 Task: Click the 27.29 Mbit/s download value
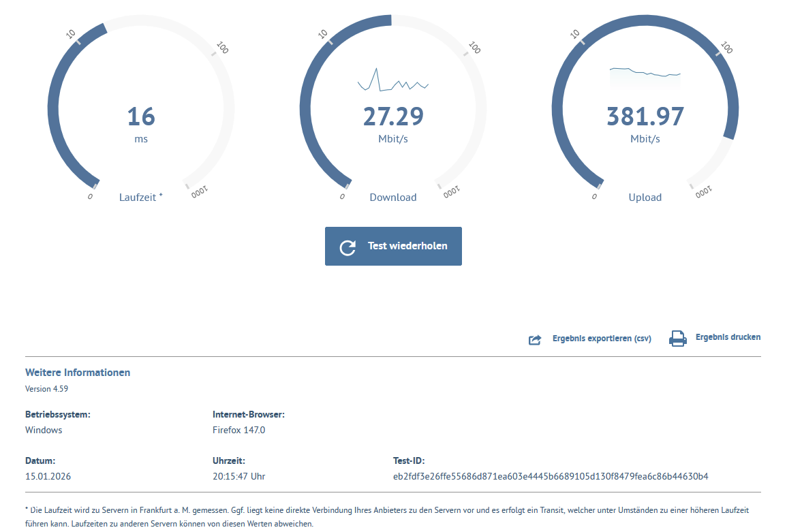tap(393, 123)
